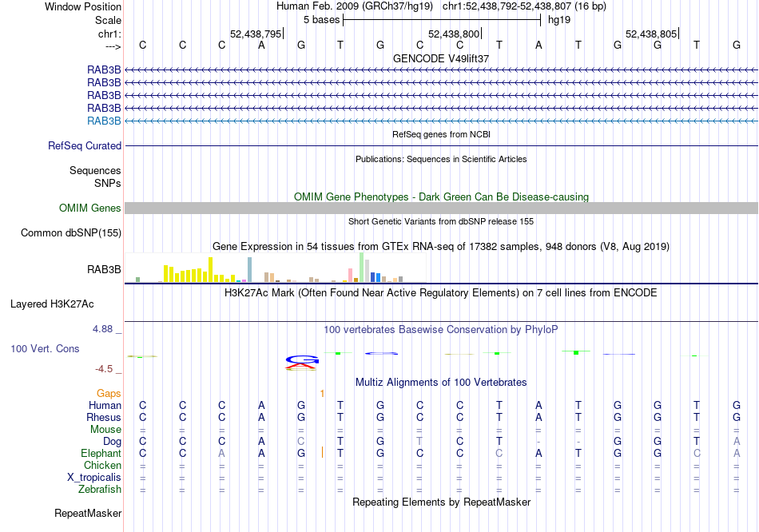759x532 pixels.
Task: Click the 52,438,805 position marker
Action: [651, 34]
